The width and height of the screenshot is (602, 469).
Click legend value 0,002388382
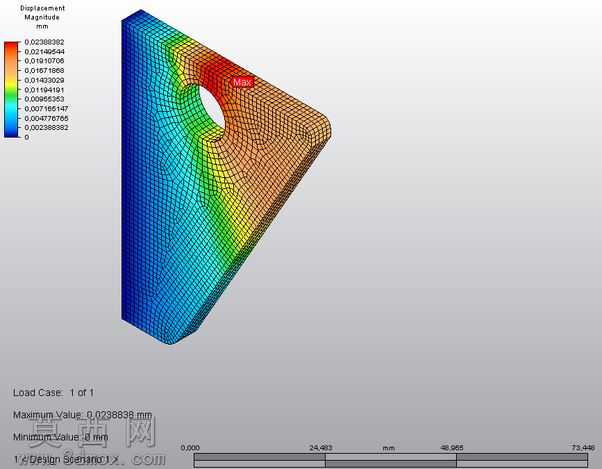[46, 127]
